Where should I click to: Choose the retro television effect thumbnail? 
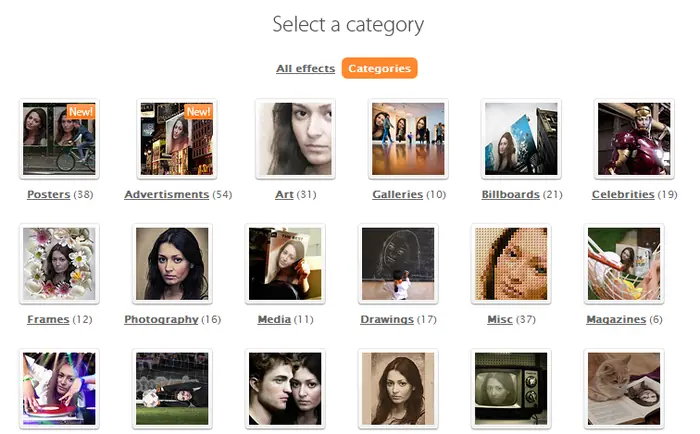coord(511,389)
